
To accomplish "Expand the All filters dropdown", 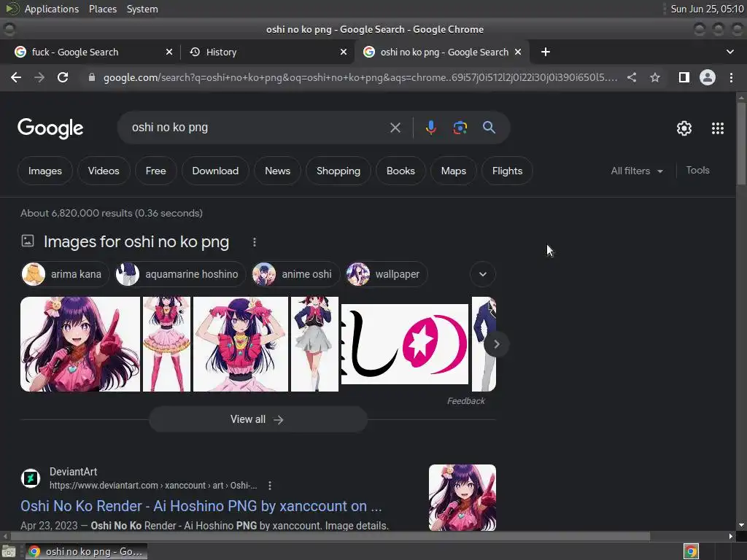I will [x=636, y=171].
